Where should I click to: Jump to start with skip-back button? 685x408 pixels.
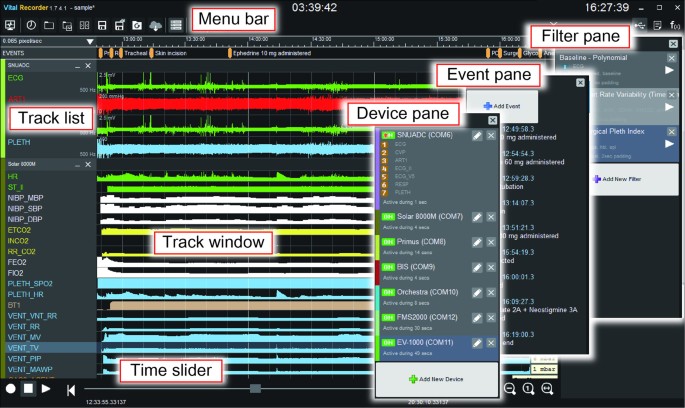click(x=71, y=390)
